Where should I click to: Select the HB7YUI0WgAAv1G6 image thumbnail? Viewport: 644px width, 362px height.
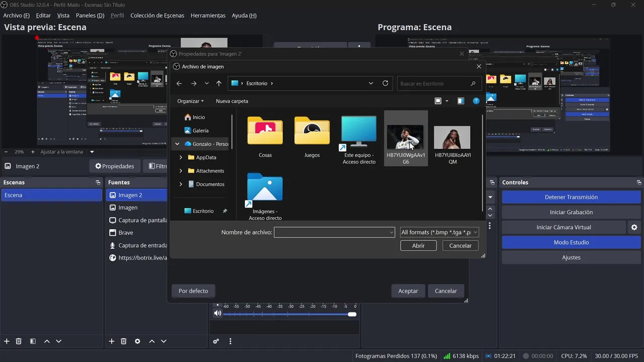tap(406, 138)
